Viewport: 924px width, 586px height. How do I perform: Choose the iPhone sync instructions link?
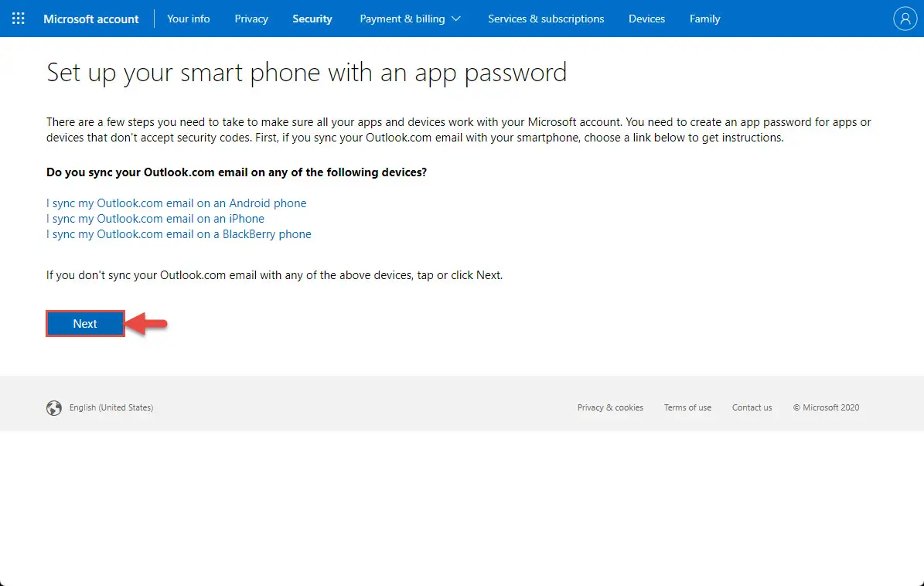click(x=155, y=219)
